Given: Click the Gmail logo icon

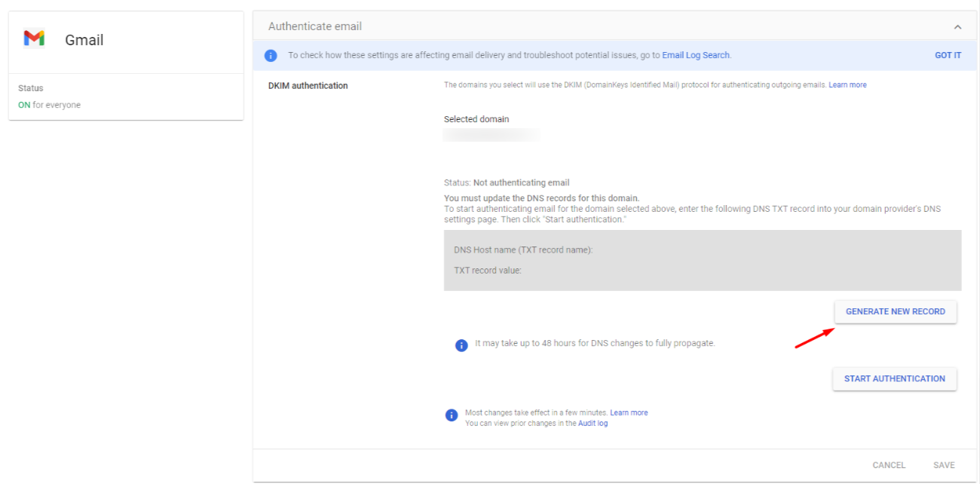Looking at the screenshot, I should (x=34, y=38).
